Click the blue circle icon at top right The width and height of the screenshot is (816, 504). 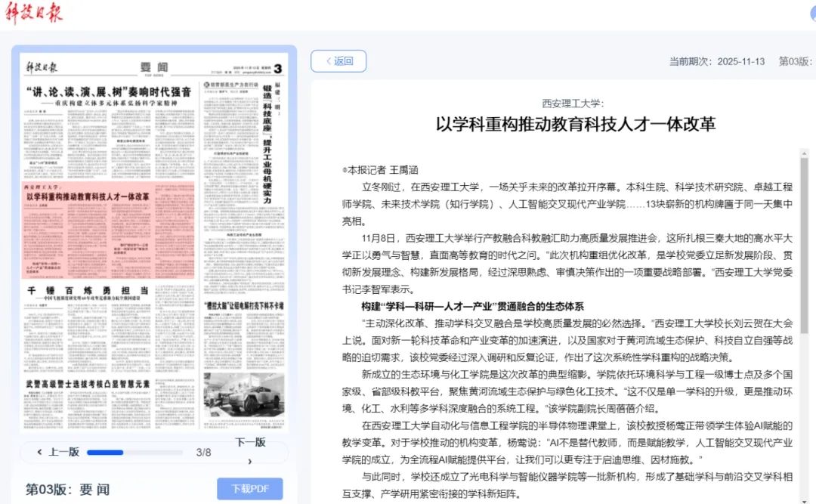click(811, 15)
